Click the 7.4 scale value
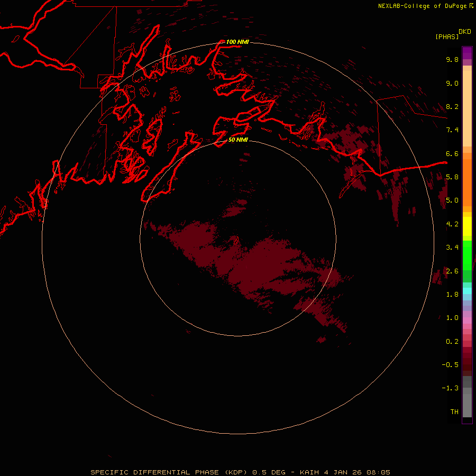The width and height of the screenshot is (476, 476). tap(452, 130)
